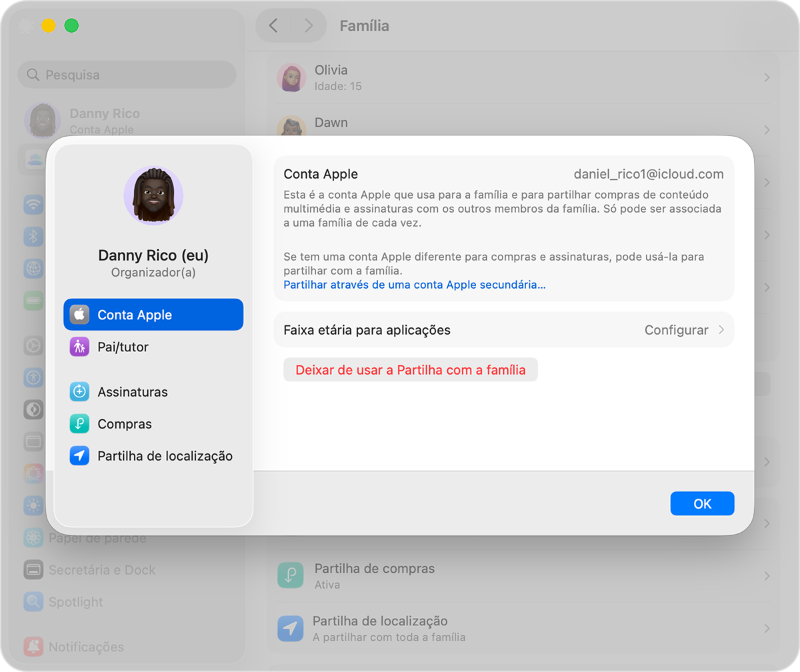Open the Acessibilidade settings icon
Image resolution: width=800 pixels, height=672 pixels.
(33, 378)
